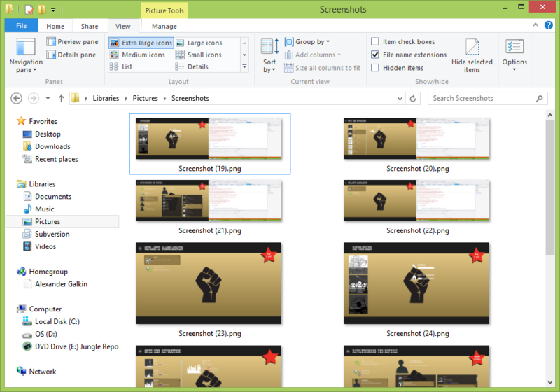Open Recent places
This screenshot has height=392, width=560.
[50, 159]
